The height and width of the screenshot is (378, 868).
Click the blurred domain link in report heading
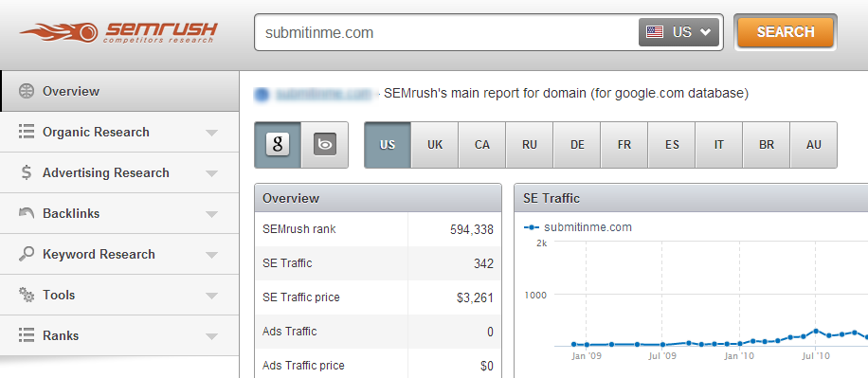[323, 94]
